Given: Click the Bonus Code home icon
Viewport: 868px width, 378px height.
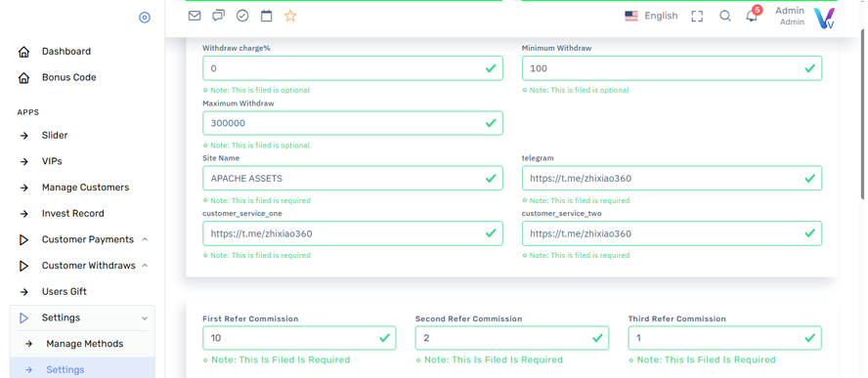Looking at the screenshot, I should tap(23, 78).
